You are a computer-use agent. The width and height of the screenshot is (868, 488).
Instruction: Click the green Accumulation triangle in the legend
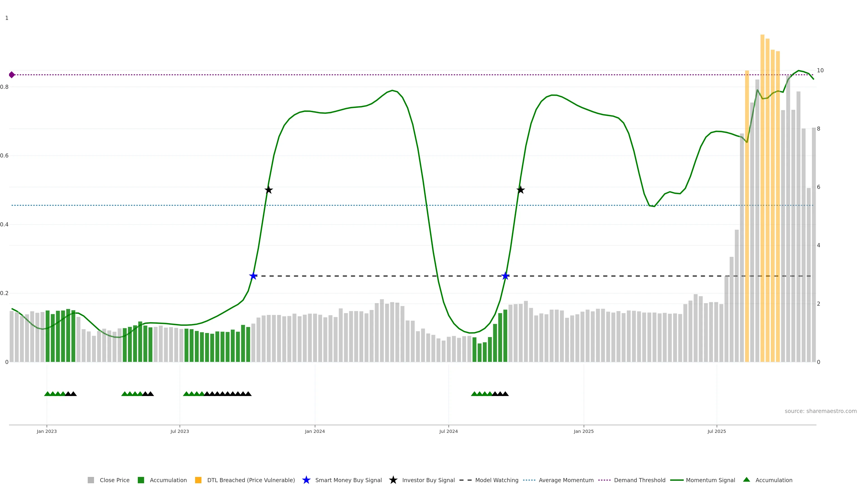(747, 480)
